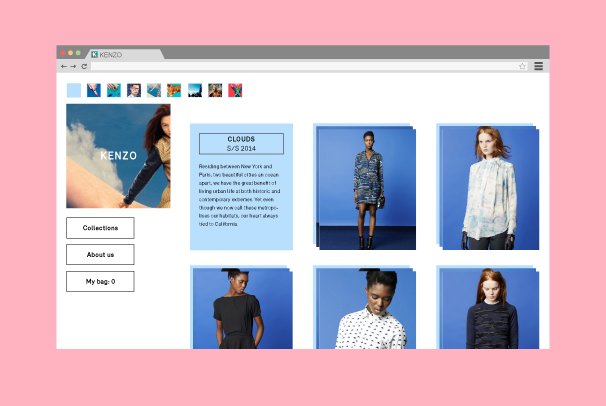Select the KENZO browser tab
606x406 pixels.
[x=120, y=54]
